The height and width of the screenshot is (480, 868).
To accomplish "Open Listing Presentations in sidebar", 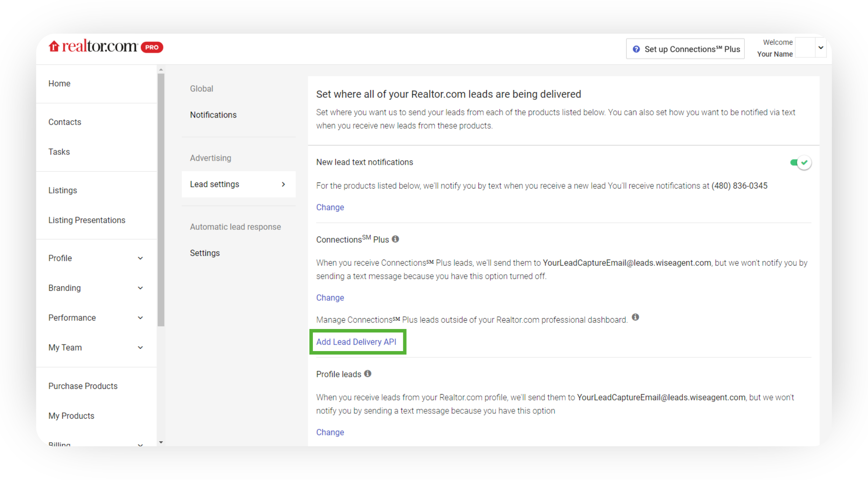I will coord(87,220).
